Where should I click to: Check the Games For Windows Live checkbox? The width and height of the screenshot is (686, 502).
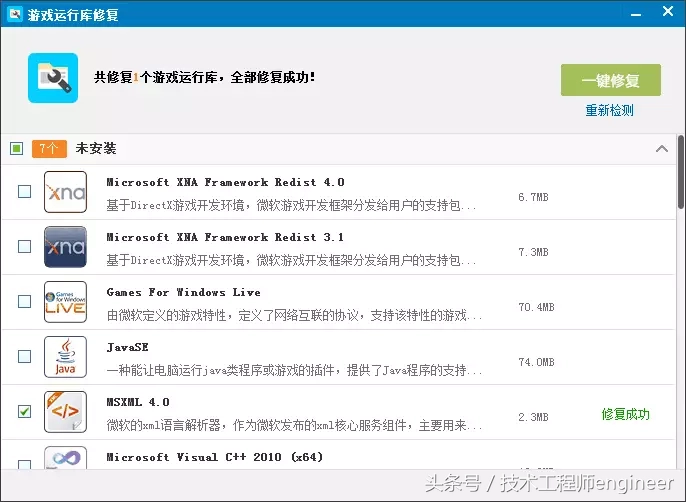[x=24, y=301]
